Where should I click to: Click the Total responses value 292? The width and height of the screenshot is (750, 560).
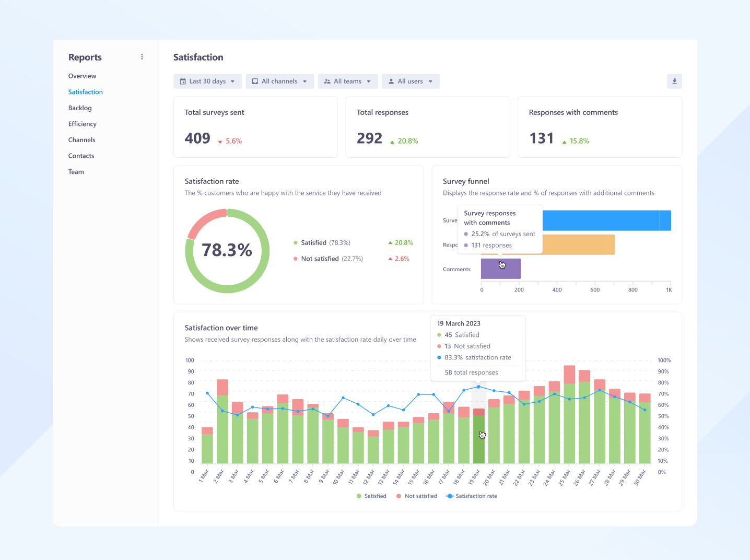[370, 138]
